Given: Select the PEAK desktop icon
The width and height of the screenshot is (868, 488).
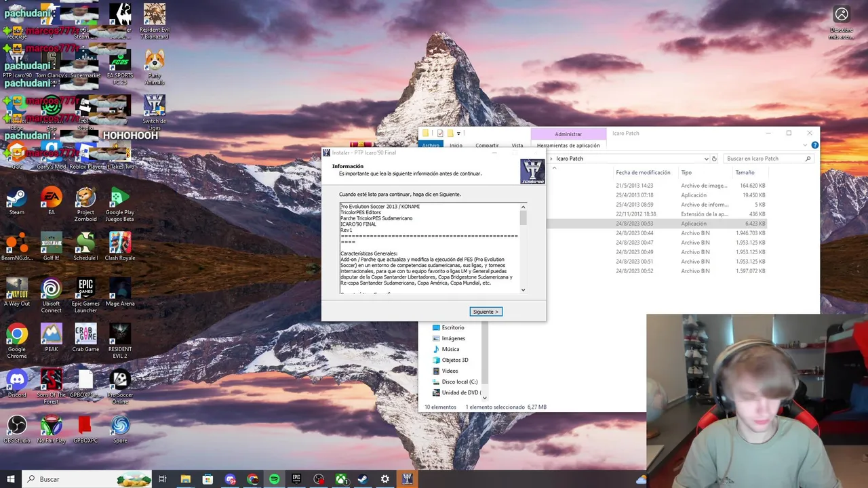Looking at the screenshot, I should click(52, 338).
